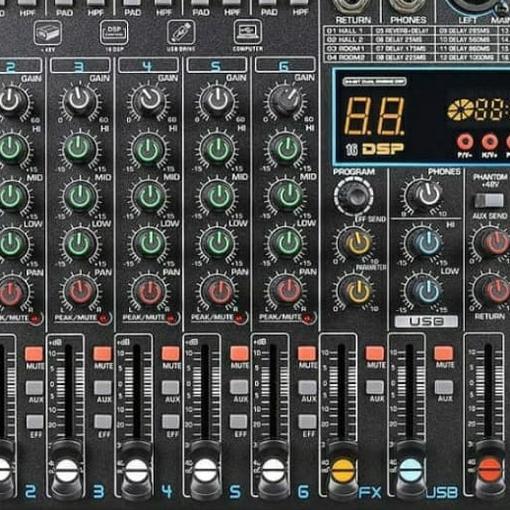Viewport: 510px width, 510px height.
Task: Enable EFF send on channel 6
Action: 307,422
